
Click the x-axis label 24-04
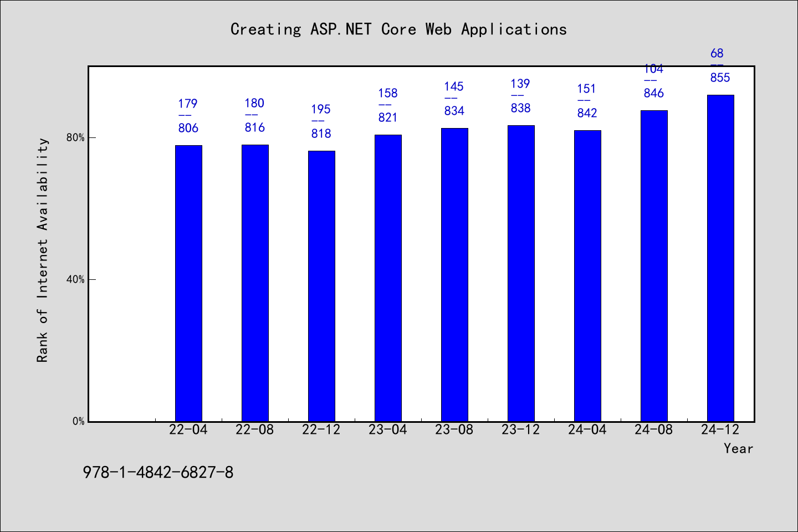coord(587,429)
